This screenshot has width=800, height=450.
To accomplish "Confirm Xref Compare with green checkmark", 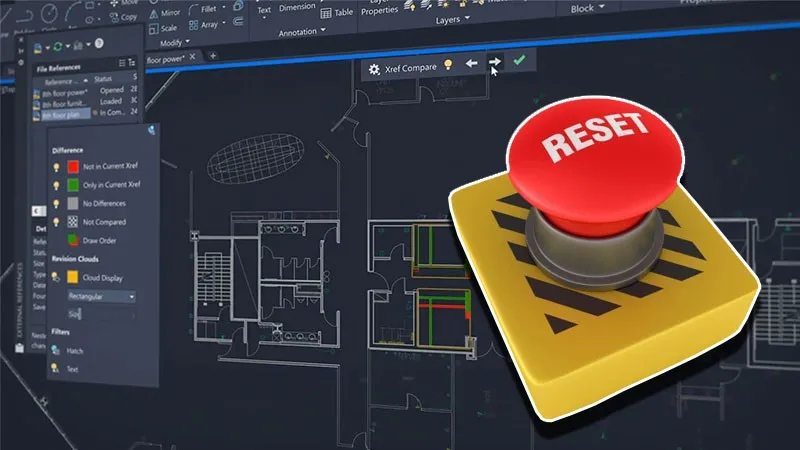I will 519,60.
